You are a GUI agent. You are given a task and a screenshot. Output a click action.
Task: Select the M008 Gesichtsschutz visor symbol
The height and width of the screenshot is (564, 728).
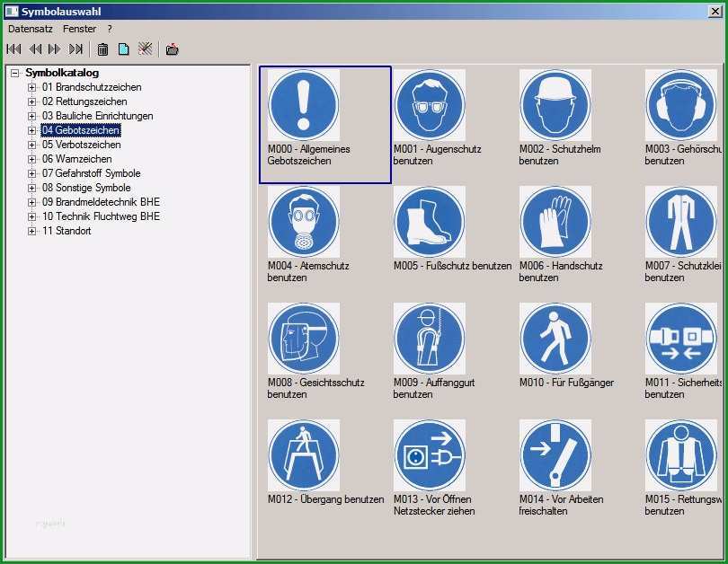click(304, 339)
